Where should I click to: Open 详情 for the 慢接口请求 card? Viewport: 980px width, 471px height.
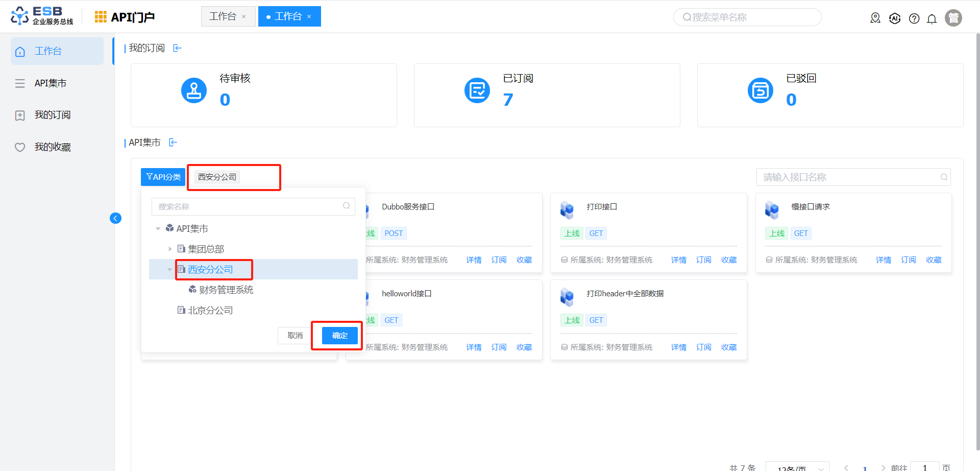(884, 260)
